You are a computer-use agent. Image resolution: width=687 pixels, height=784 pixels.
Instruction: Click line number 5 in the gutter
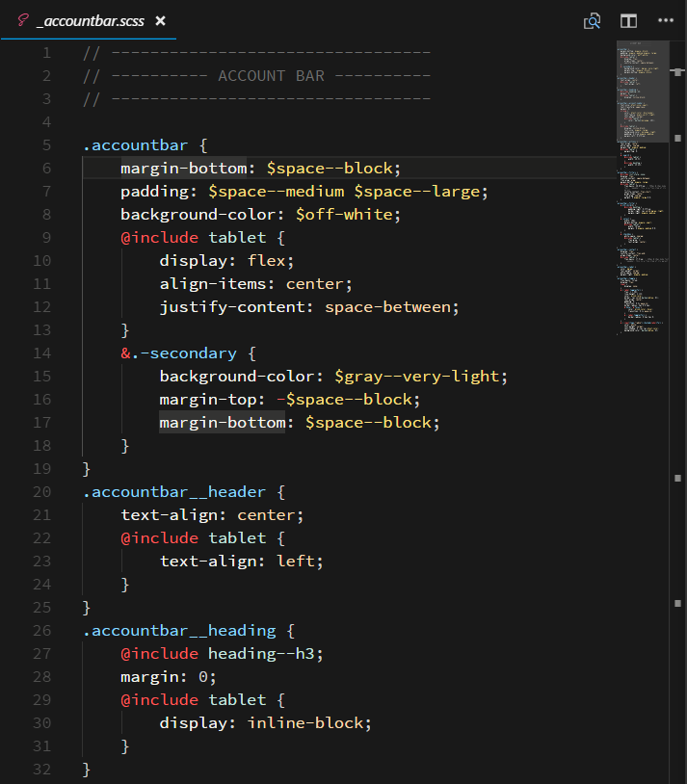tap(46, 145)
